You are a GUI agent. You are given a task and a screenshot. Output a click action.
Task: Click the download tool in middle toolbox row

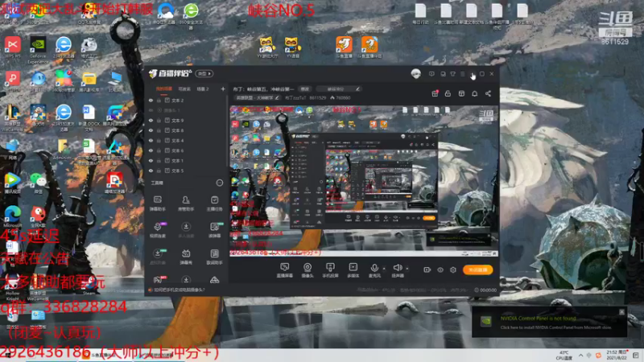tap(186, 230)
